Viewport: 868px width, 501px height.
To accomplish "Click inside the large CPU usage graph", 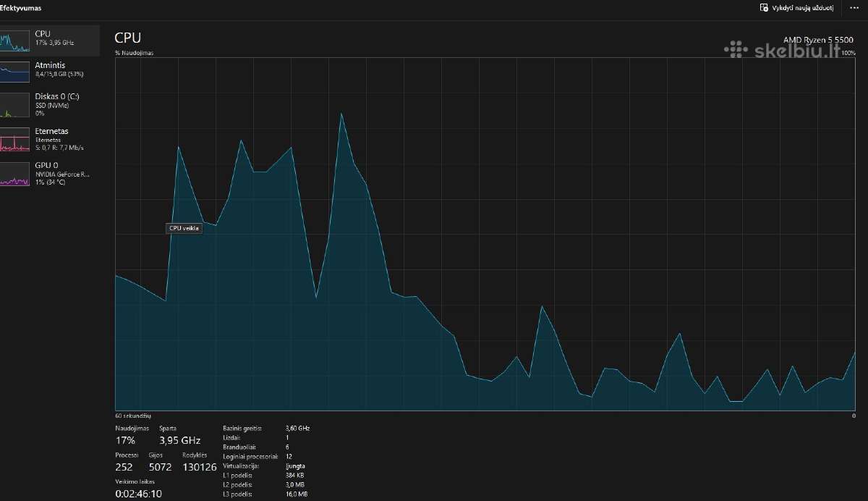I will point(485,234).
